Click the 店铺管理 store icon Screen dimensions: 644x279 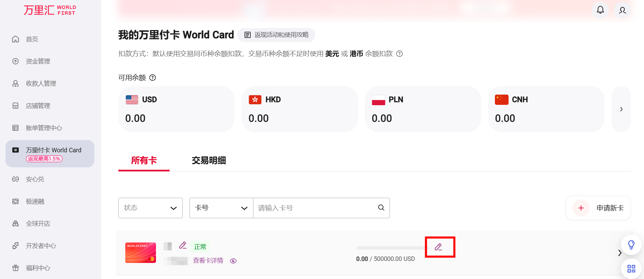click(15, 106)
